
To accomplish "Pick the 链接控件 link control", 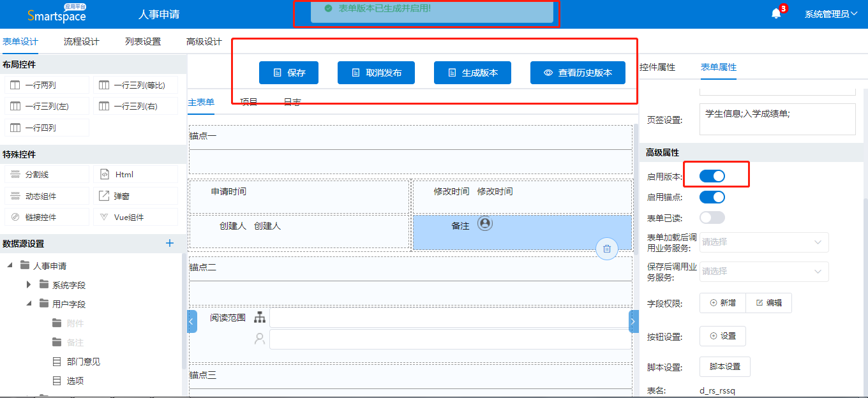I will [47, 217].
